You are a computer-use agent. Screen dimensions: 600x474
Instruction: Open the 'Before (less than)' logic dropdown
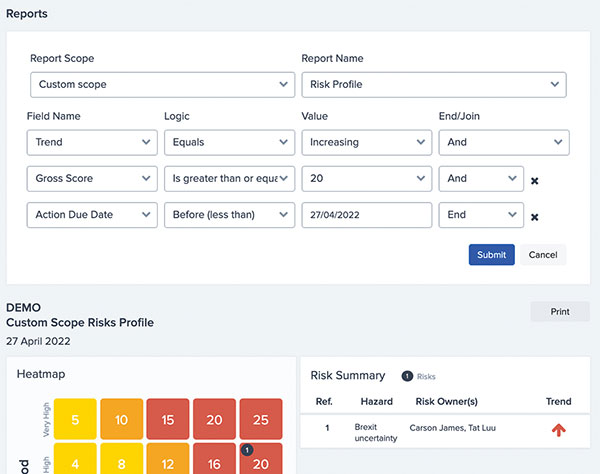click(230, 215)
